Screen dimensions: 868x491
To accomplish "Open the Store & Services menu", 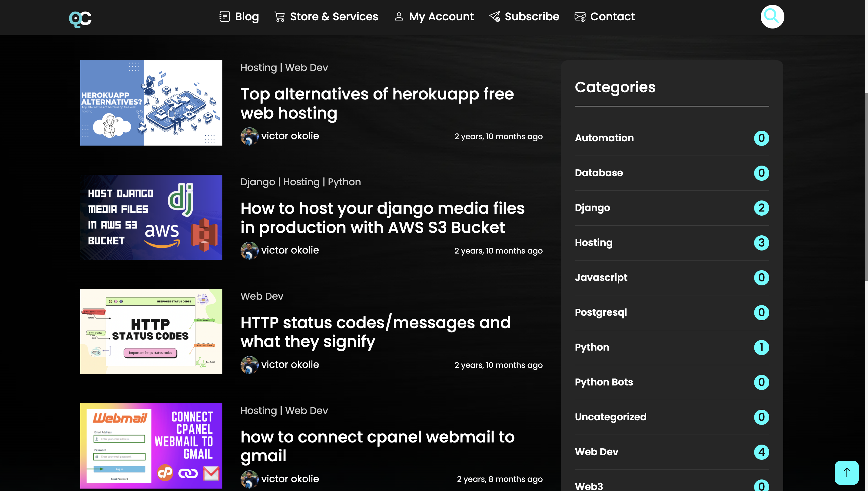I will point(334,16).
